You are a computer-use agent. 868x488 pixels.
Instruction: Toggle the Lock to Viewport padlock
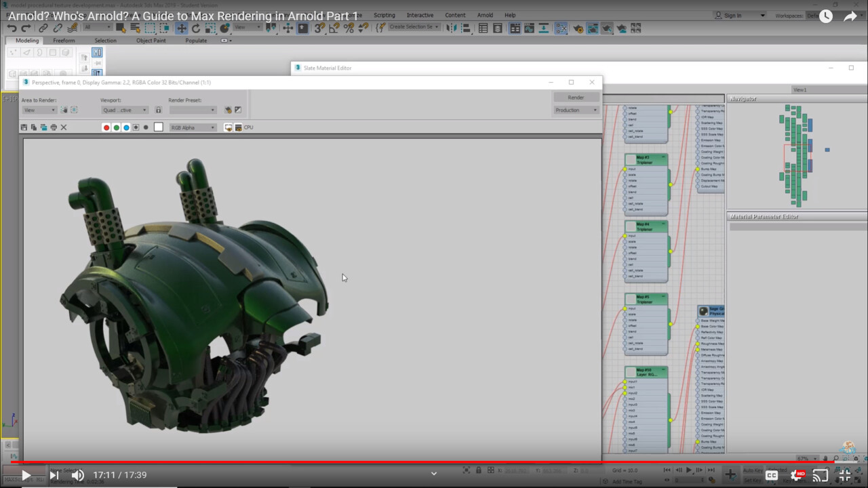coord(158,110)
